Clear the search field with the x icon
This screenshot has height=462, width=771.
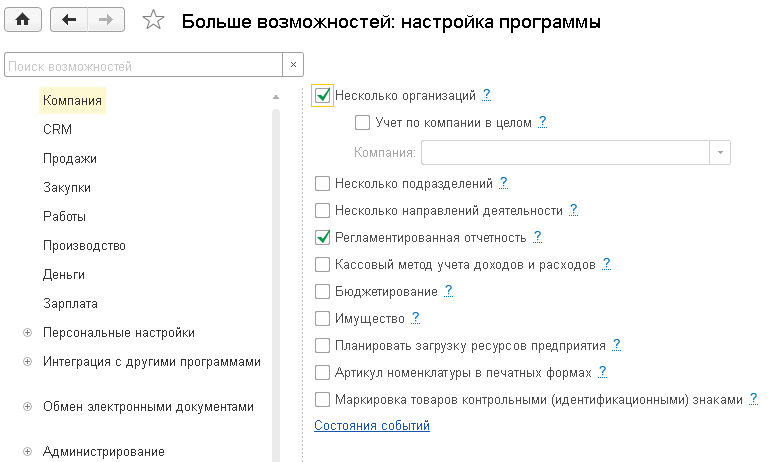click(293, 66)
